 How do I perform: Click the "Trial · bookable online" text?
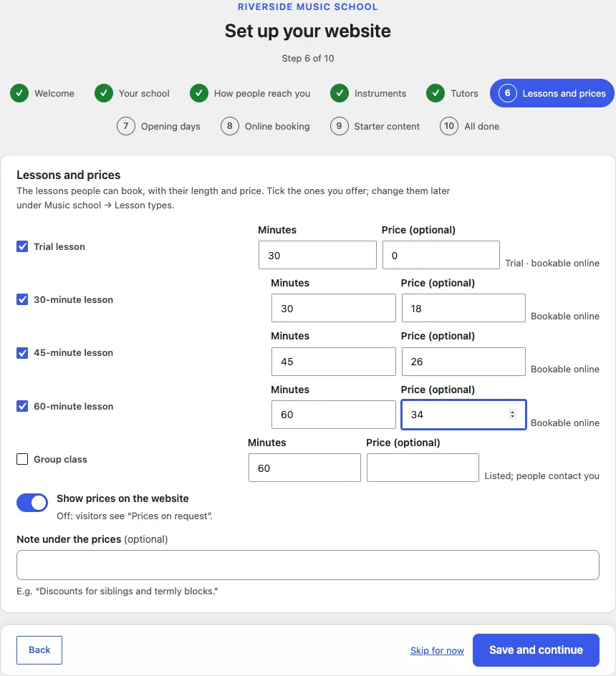[552, 263]
